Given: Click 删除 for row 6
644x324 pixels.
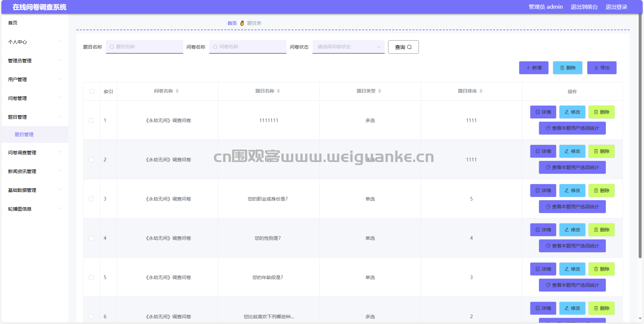Looking at the screenshot, I should 601,308.
